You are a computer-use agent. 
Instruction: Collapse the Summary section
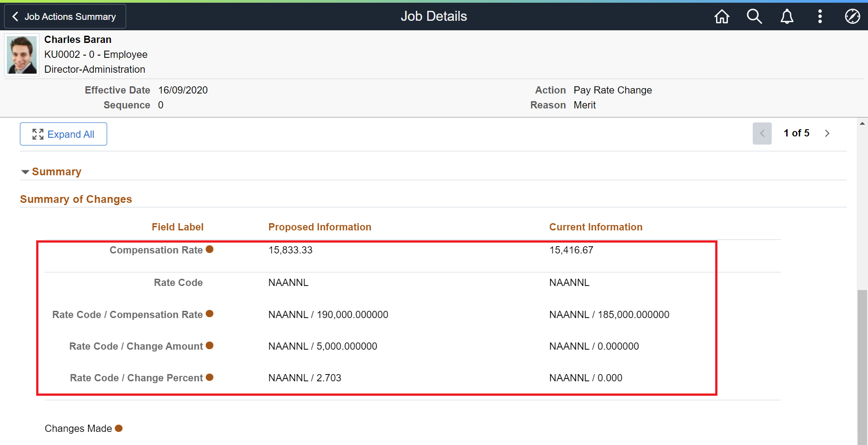(x=25, y=172)
